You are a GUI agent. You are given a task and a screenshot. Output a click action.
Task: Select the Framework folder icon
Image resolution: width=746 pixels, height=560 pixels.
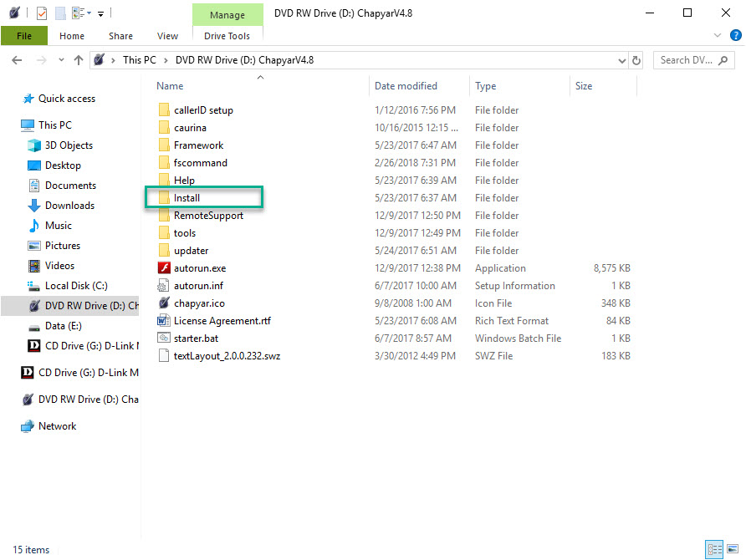click(x=164, y=145)
